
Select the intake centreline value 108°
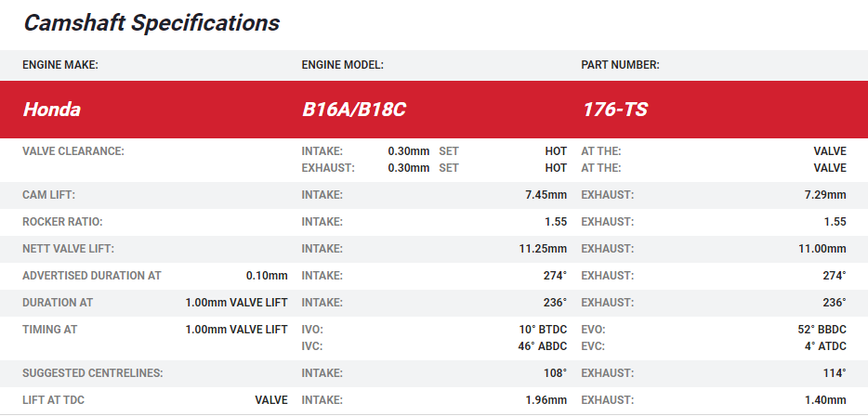coord(555,373)
